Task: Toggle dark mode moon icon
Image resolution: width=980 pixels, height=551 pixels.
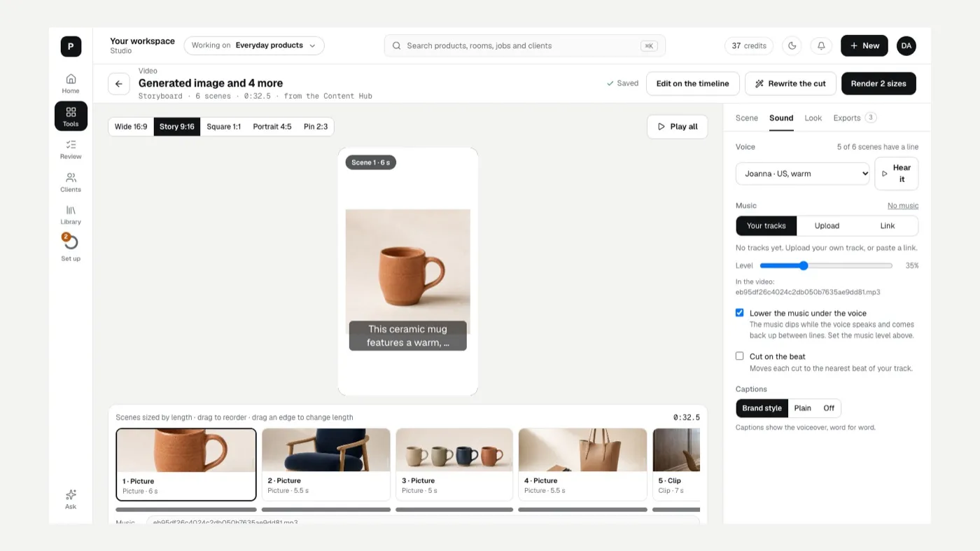Action: click(x=792, y=46)
